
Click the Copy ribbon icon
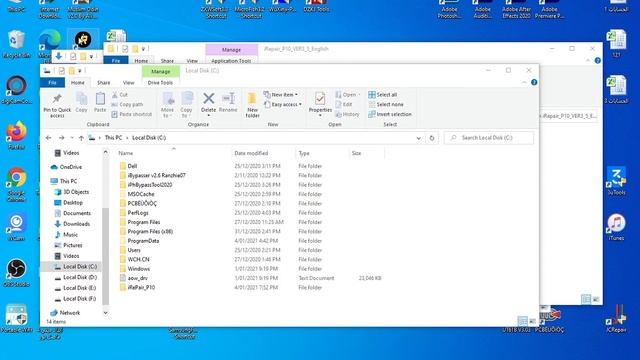81,102
